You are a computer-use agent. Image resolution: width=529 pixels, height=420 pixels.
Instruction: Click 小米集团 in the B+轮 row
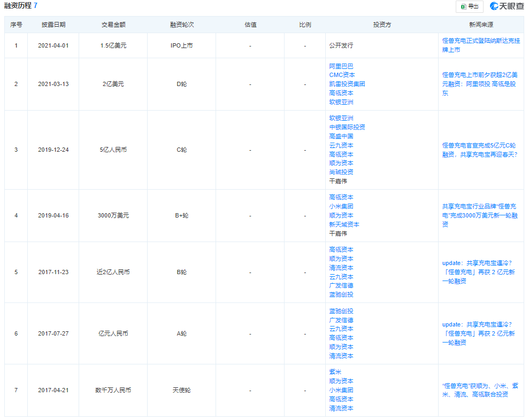[x=341, y=206]
